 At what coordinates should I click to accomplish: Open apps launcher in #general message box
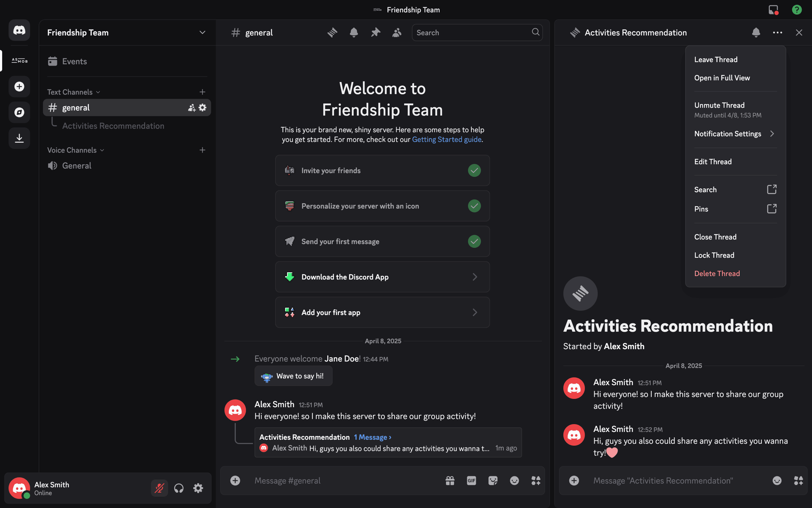(x=536, y=480)
